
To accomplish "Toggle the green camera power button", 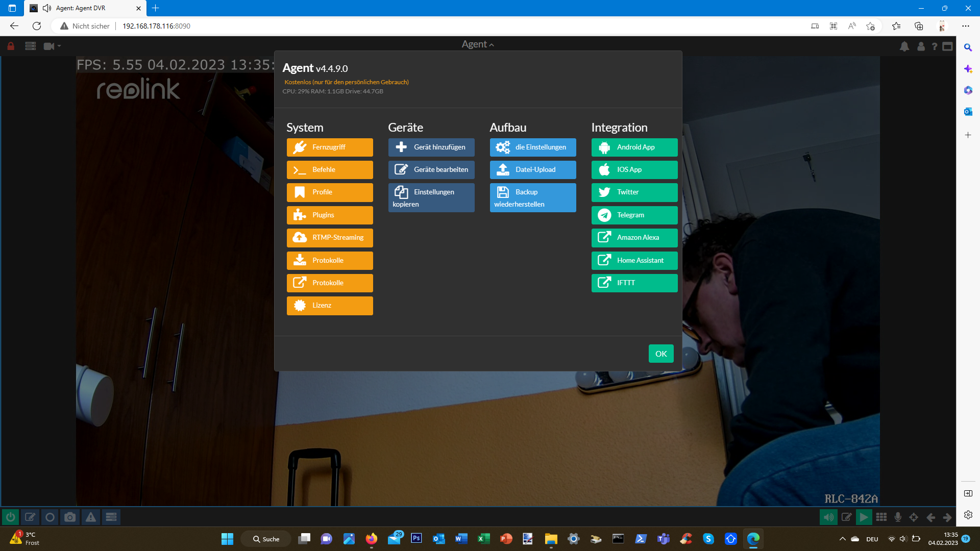I will pos(10,517).
